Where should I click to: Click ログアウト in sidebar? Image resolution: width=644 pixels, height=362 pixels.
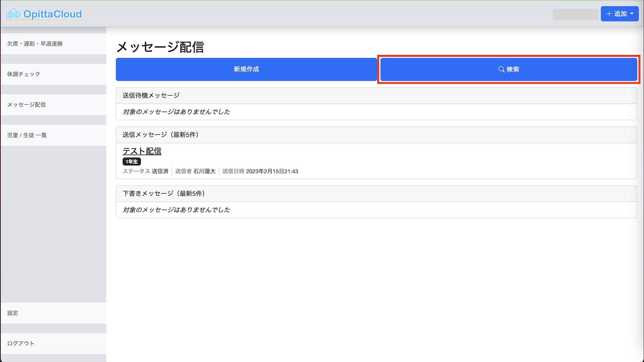pyautogui.click(x=53, y=343)
